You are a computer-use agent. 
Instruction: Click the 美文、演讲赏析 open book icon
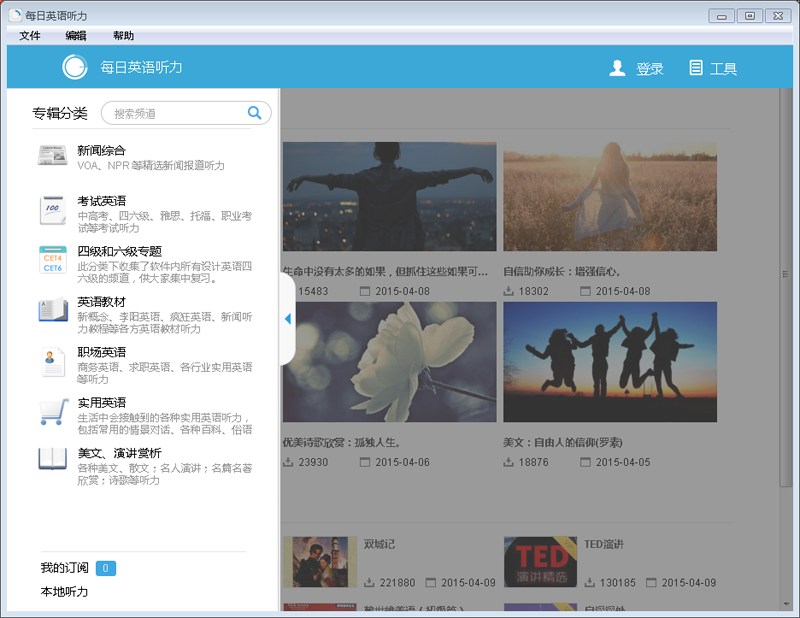(53, 459)
